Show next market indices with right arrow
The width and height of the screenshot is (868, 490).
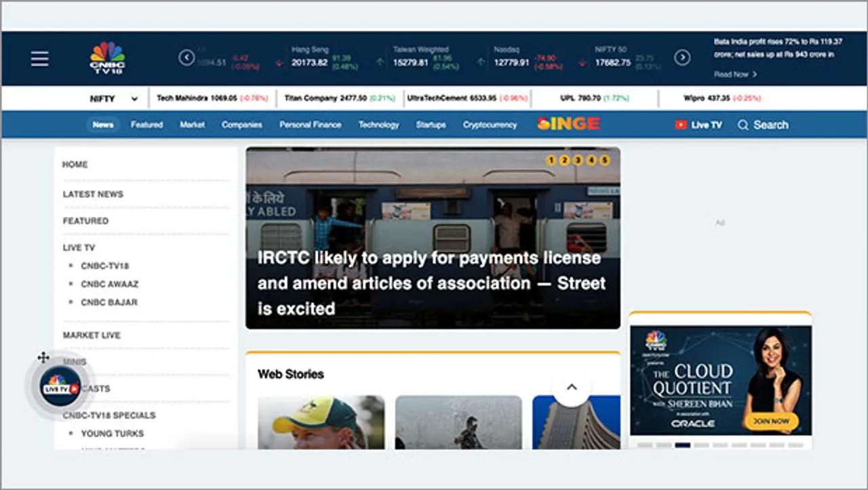point(682,58)
